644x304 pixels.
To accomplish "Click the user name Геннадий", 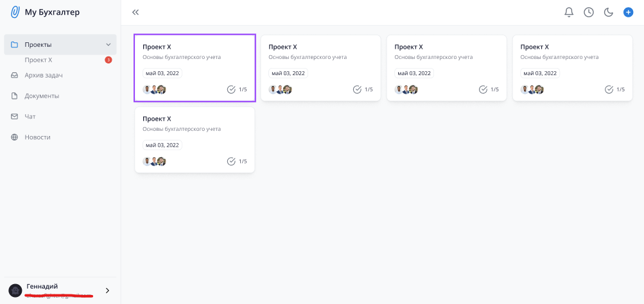I will coord(42,286).
